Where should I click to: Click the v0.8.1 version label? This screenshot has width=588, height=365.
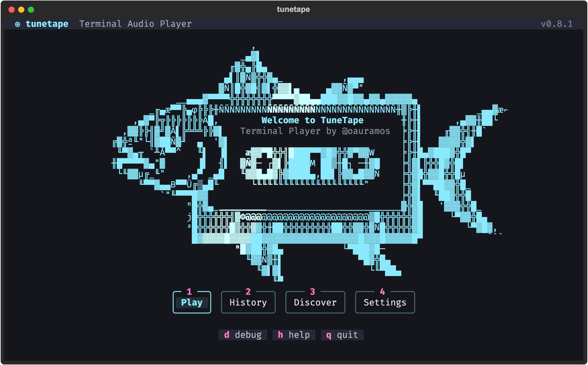(x=557, y=24)
